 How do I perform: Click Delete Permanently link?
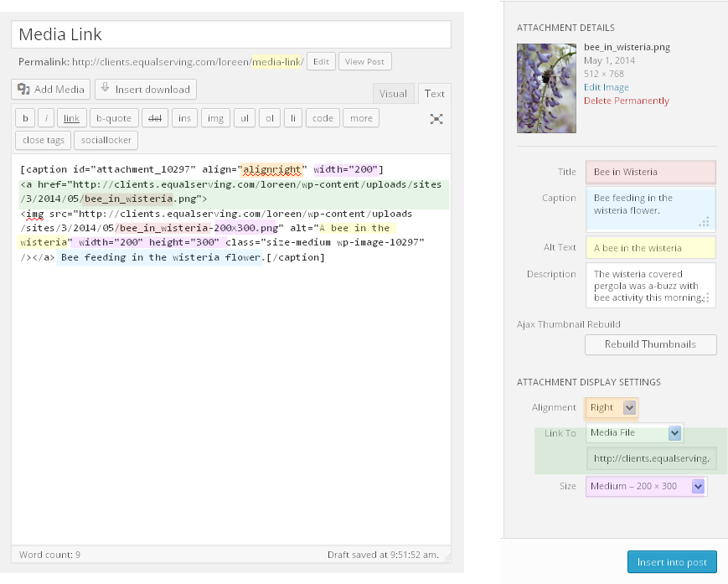[x=626, y=101]
